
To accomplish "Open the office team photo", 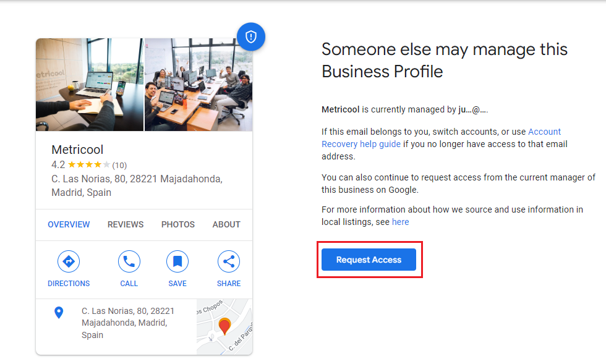I will click(198, 85).
